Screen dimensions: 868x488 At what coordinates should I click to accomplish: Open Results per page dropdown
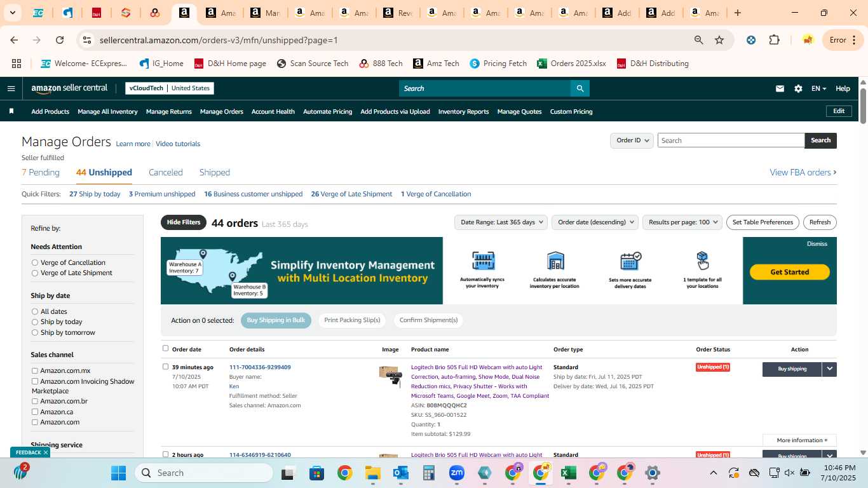[682, 222]
